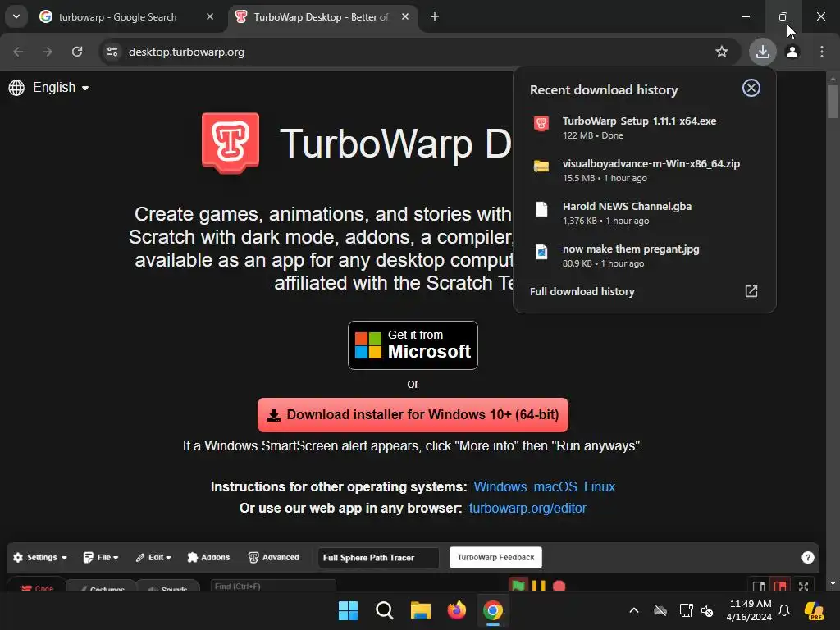Open visualboyadvance-m-Win-x86_64.zip download

click(x=645, y=171)
